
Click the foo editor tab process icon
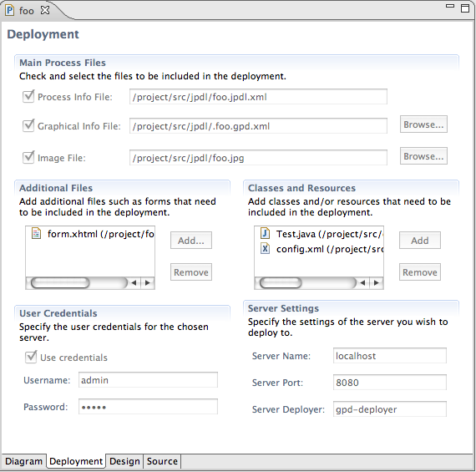pyautogui.click(x=10, y=11)
